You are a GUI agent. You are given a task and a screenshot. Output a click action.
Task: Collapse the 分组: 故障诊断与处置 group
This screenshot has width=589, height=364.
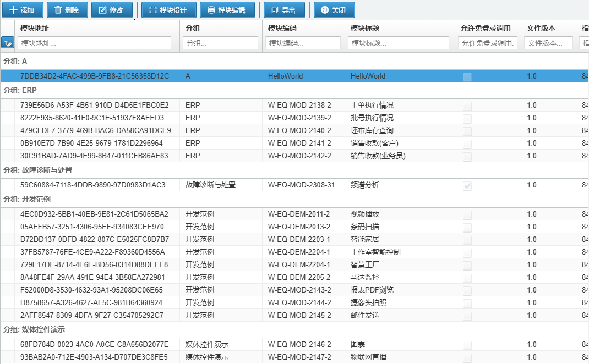pyautogui.click(x=294, y=170)
